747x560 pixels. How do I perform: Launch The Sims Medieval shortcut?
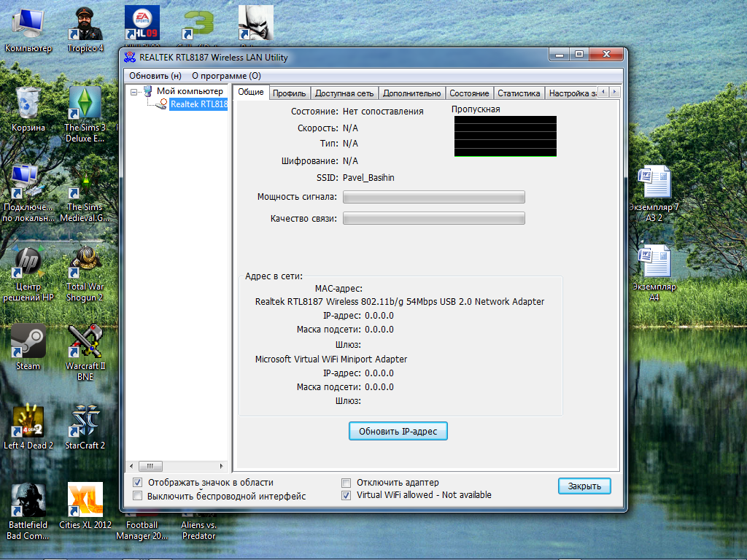[x=85, y=194]
